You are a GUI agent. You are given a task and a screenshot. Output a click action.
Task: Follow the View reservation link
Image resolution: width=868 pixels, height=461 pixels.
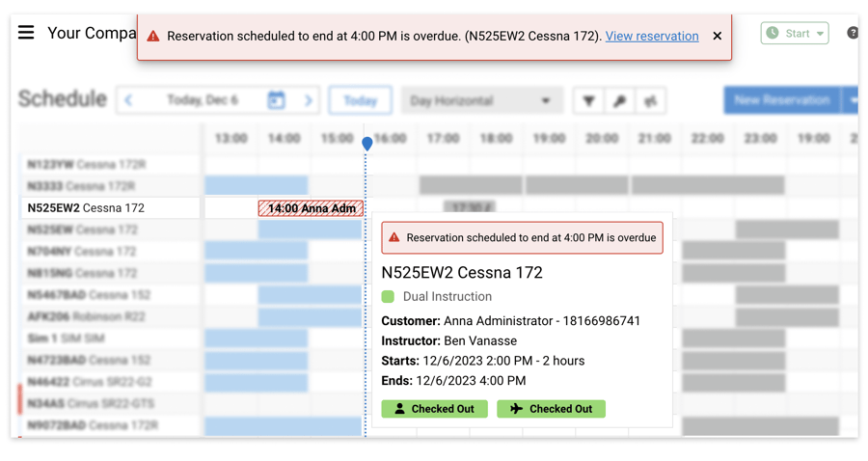[x=652, y=37]
